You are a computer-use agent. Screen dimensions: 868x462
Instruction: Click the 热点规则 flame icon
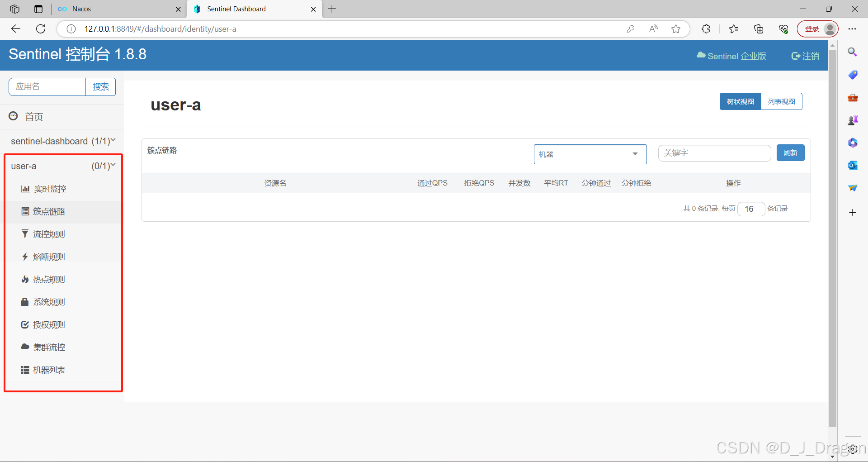coord(25,279)
